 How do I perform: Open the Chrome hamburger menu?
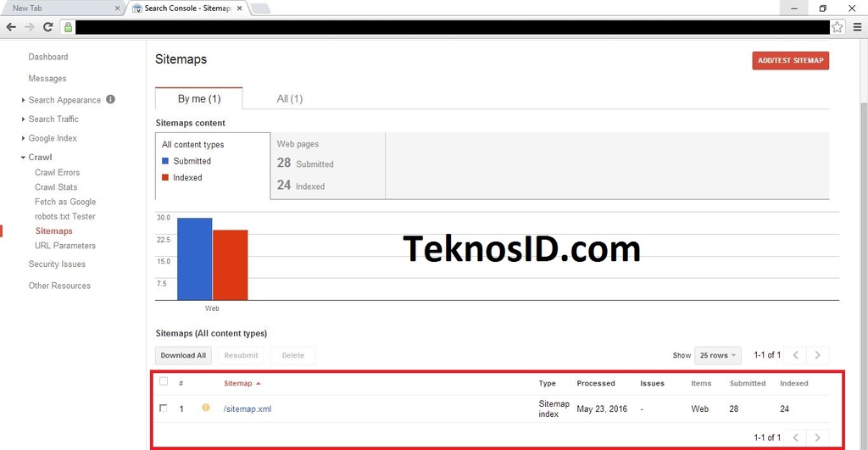(857, 26)
